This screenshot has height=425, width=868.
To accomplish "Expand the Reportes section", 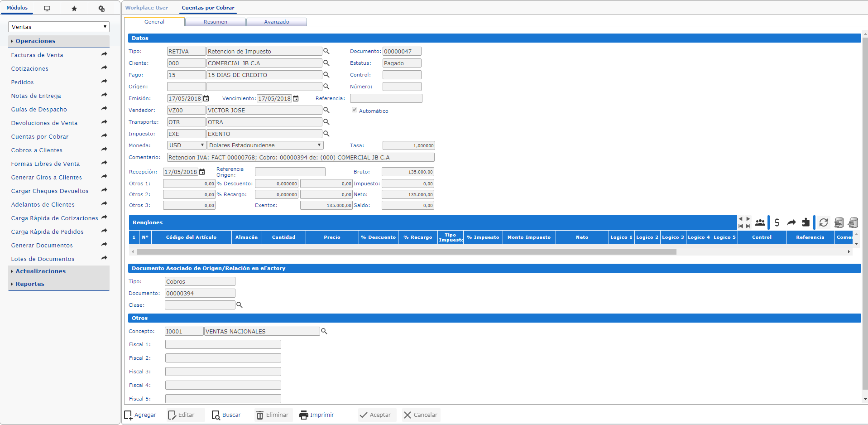I will click(x=59, y=284).
